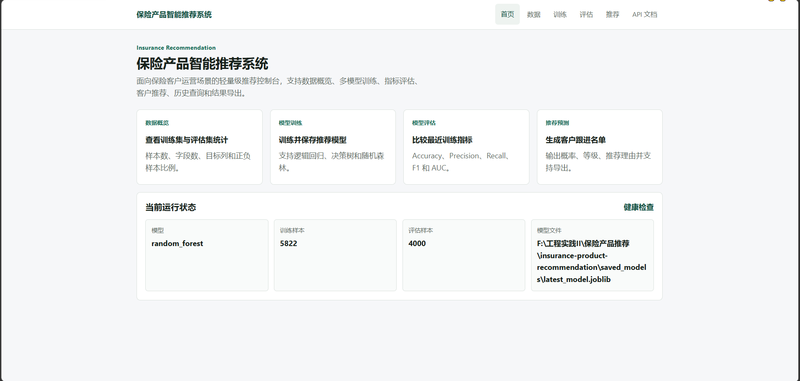Go to the 数据 nav item
The width and height of the screenshot is (800, 381).
coord(534,14)
